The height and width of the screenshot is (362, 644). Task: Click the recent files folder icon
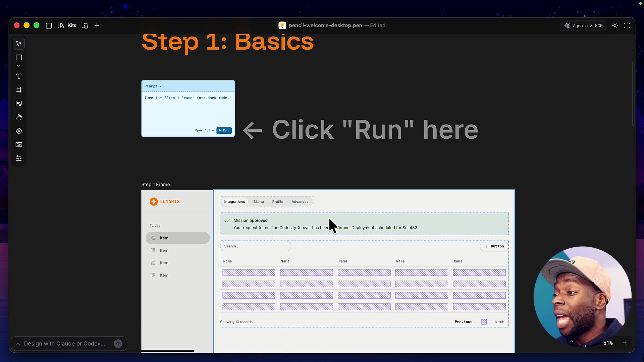pos(85,25)
